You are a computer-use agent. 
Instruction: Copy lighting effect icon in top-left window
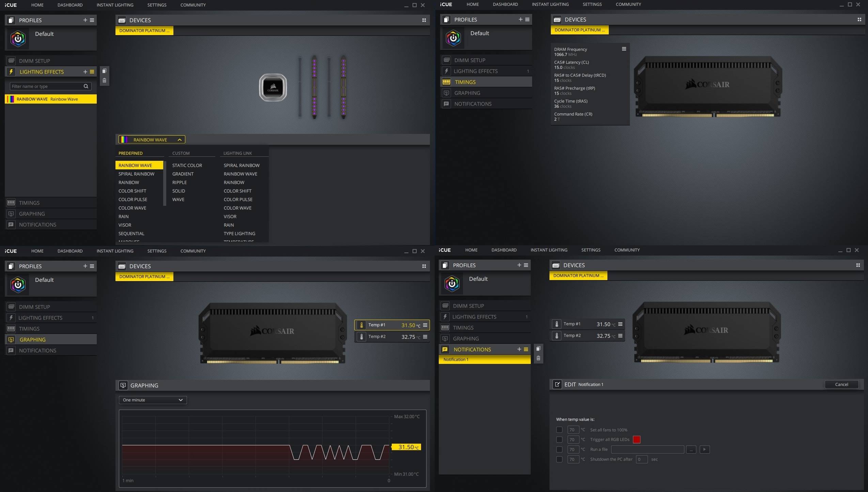coord(105,71)
